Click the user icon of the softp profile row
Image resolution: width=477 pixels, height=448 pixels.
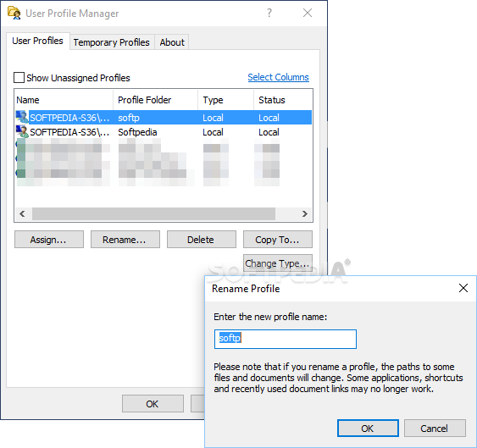[22, 117]
